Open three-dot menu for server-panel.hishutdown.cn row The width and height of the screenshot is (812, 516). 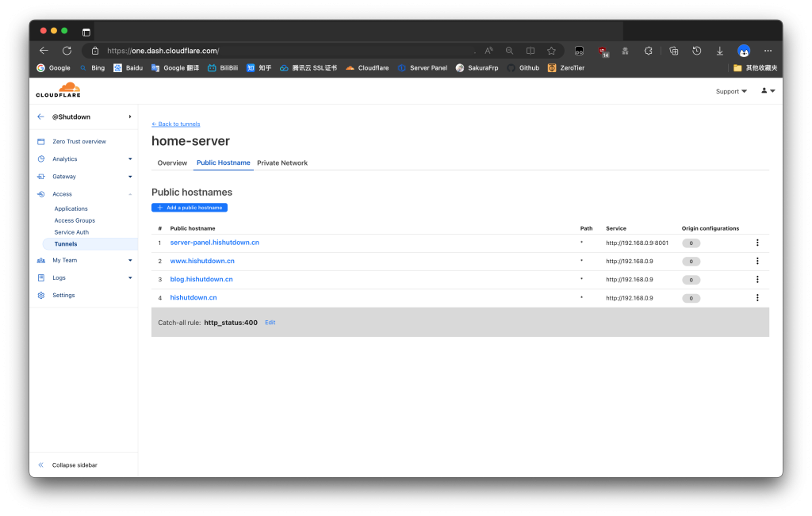pos(757,243)
